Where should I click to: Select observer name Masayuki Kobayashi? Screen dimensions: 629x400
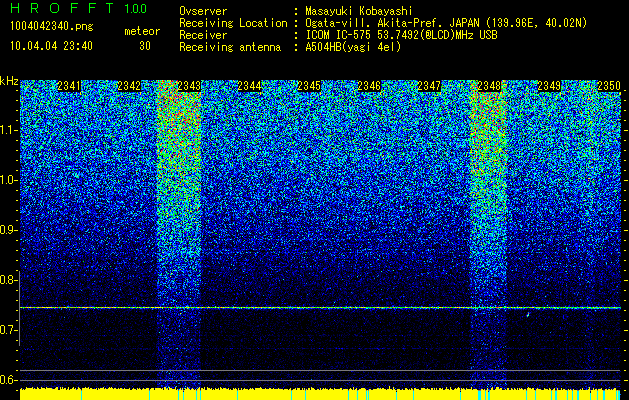359,11
